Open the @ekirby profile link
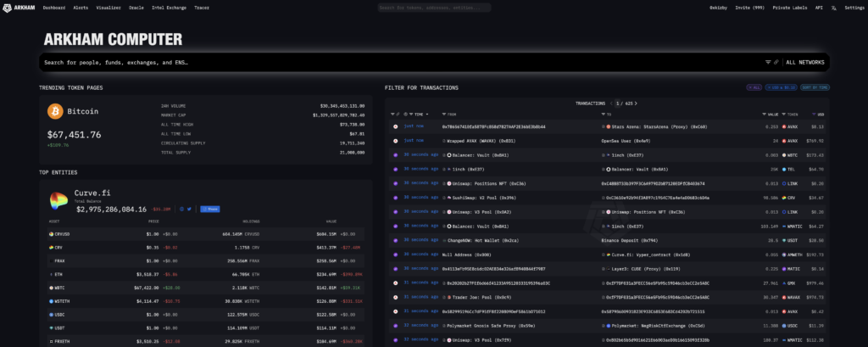The image size is (868, 347). click(x=719, y=8)
